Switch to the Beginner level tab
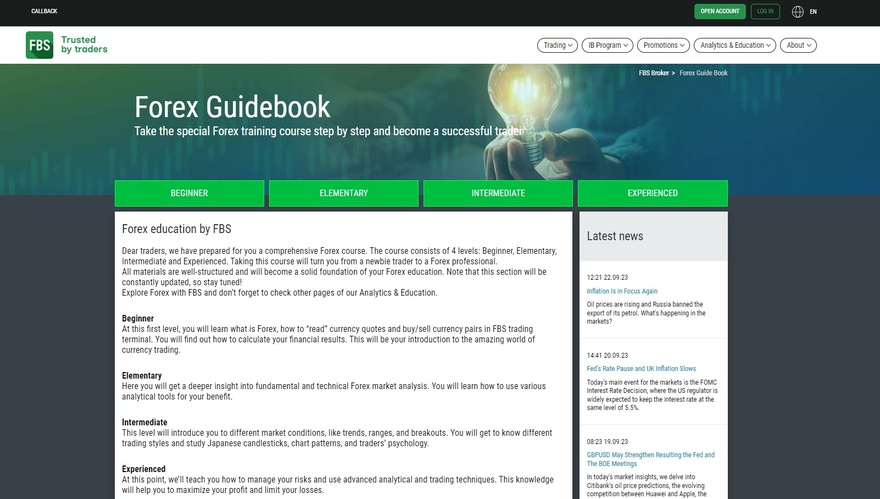Viewport: 880px width, 499px height. 189,193
